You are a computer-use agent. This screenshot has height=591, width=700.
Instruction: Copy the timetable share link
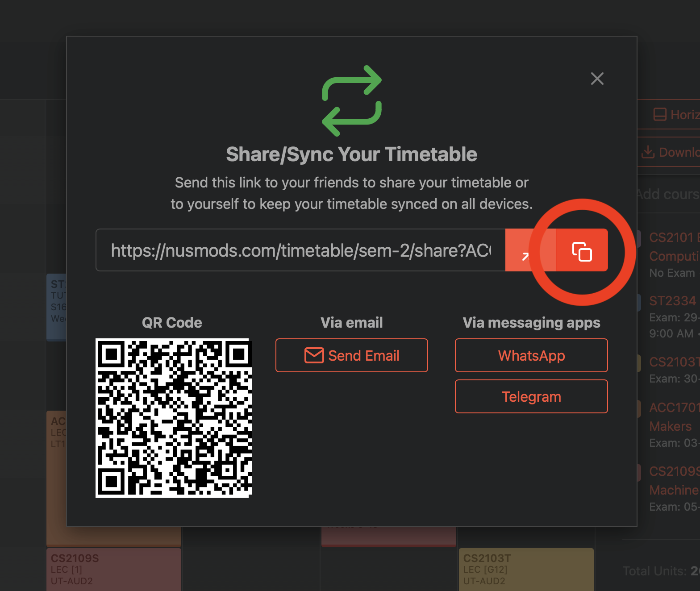(x=582, y=250)
